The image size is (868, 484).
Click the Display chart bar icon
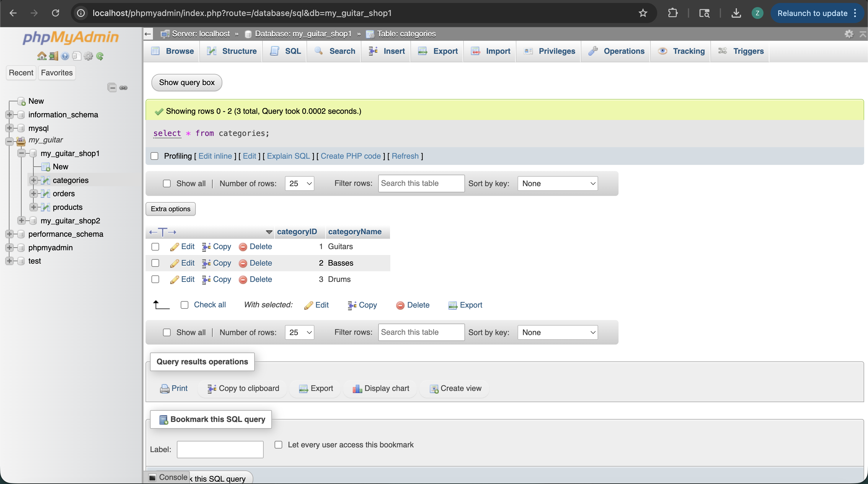tap(357, 389)
